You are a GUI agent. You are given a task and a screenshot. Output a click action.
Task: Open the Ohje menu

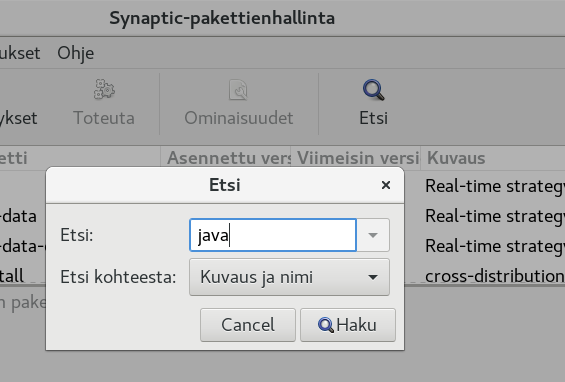pyautogui.click(x=76, y=53)
